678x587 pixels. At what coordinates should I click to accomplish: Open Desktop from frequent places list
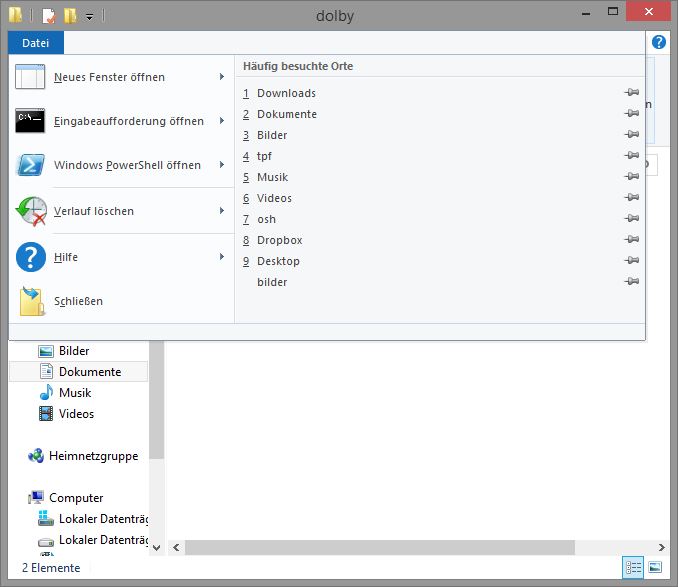(x=278, y=261)
